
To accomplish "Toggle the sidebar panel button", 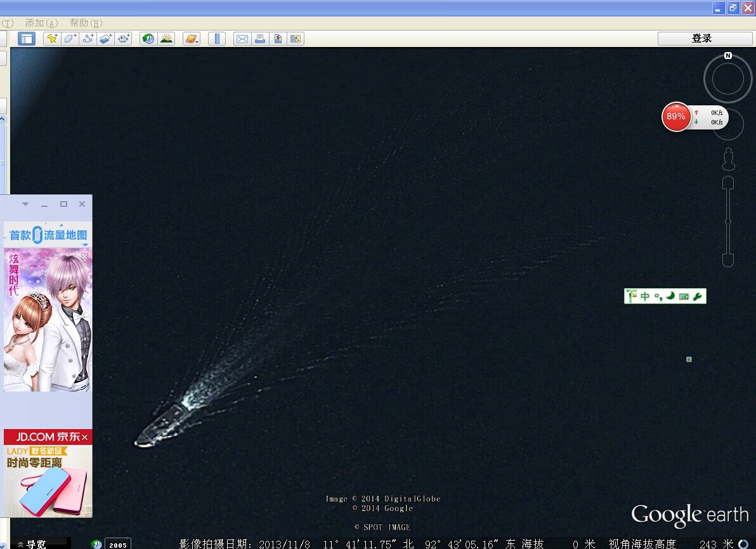I will (26, 39).
